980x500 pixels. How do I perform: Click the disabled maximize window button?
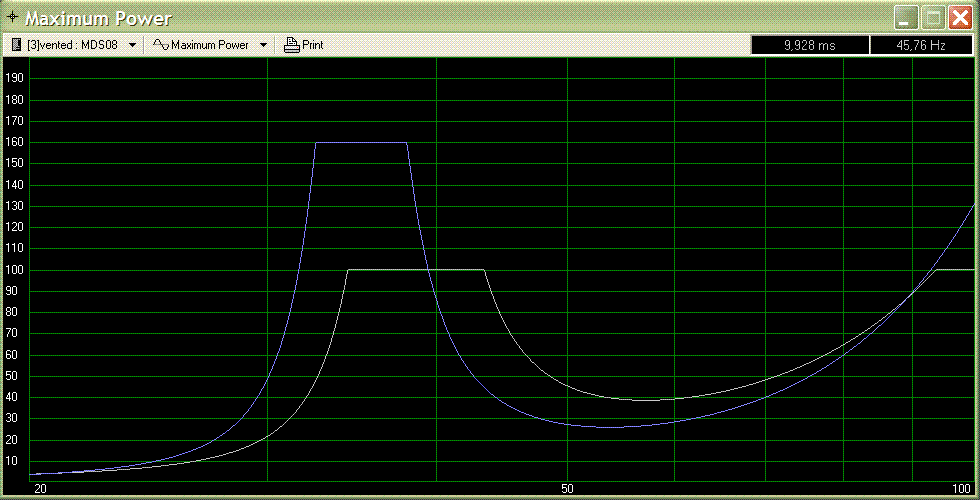(932, 18)
